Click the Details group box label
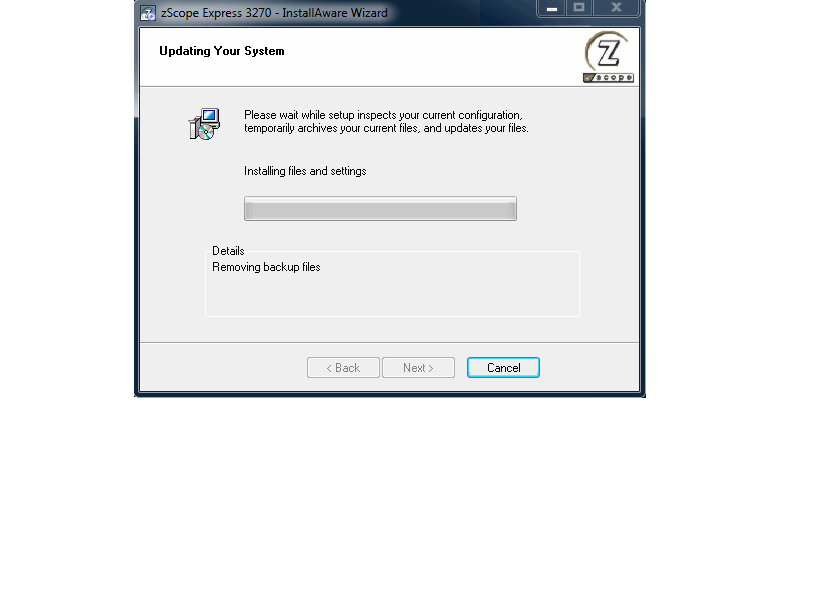 (228, 251)
